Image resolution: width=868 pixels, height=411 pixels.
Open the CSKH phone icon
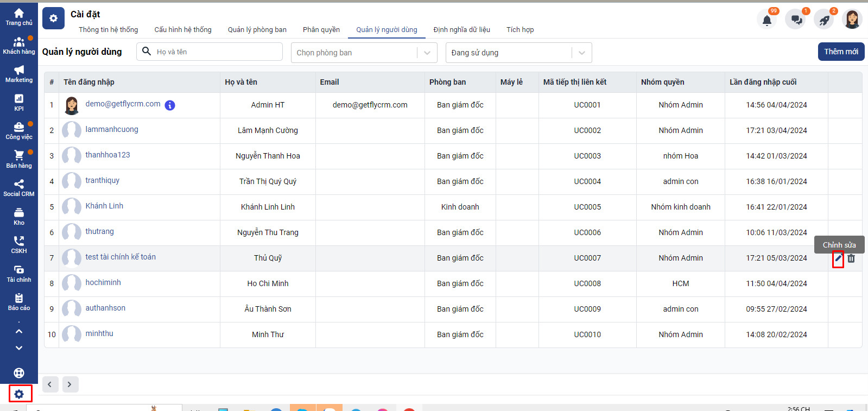(19, 241)
